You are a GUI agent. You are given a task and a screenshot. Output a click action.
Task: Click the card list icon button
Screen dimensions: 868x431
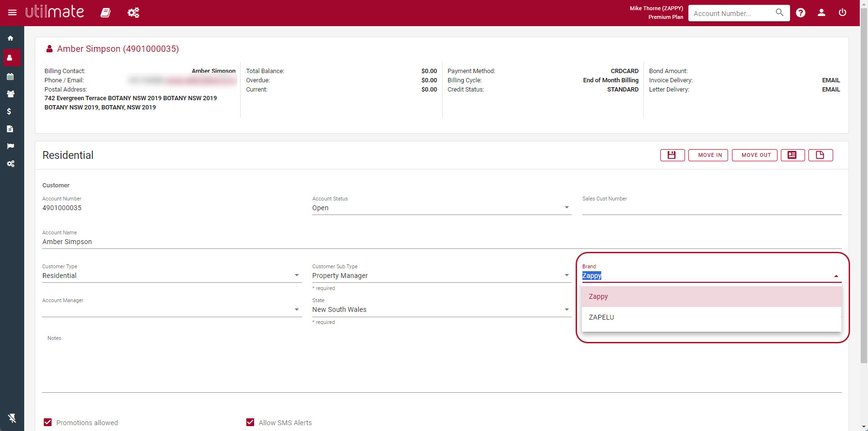click(792, 155)
